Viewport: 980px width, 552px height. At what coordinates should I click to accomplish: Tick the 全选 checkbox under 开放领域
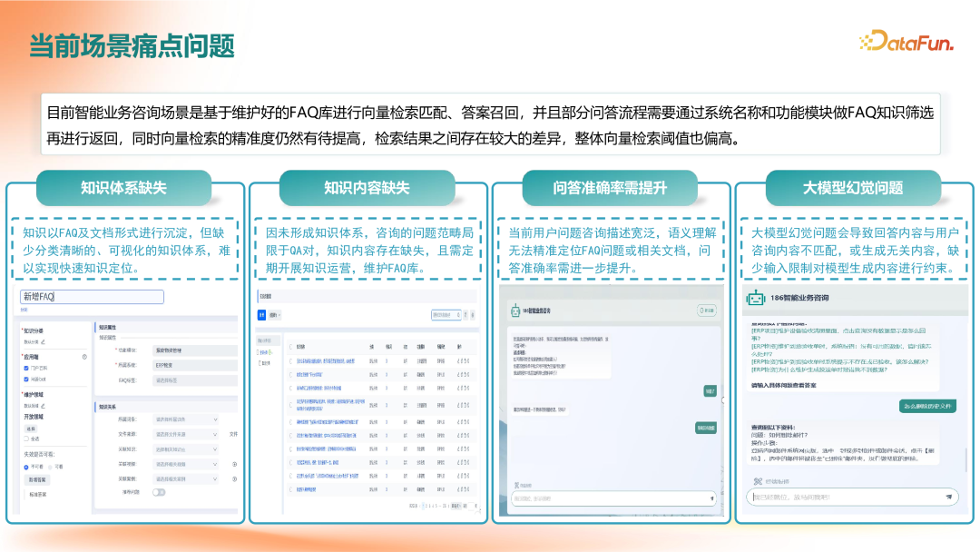point(26,439)
